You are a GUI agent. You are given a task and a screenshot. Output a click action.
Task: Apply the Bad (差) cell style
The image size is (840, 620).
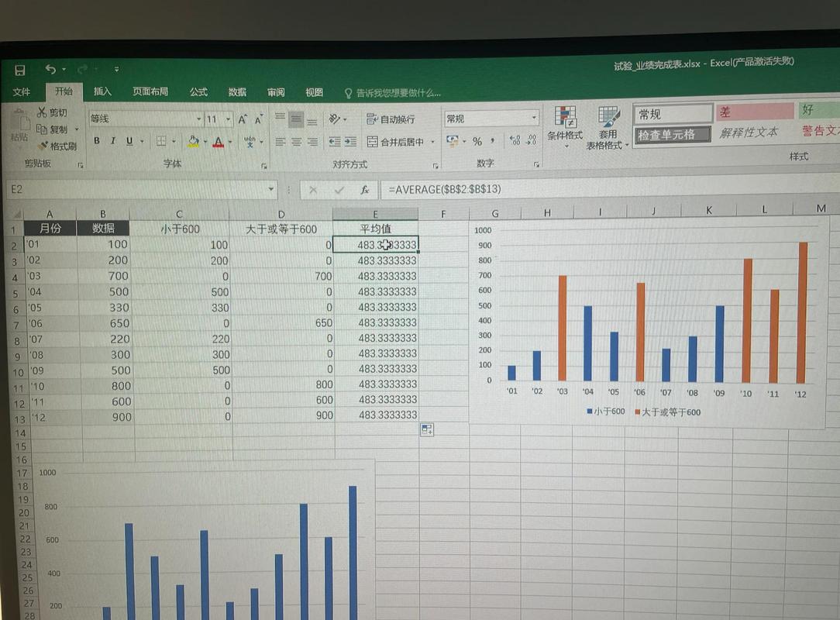[754, 112]
